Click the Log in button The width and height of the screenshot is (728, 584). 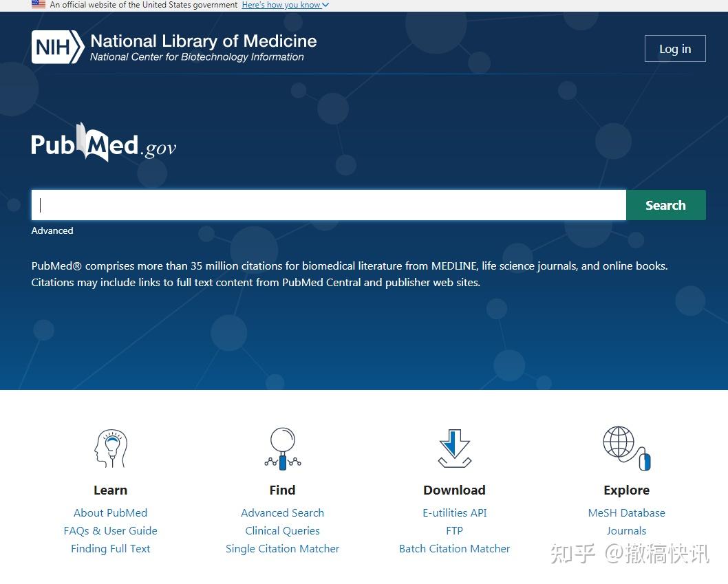tap(675, 48)
